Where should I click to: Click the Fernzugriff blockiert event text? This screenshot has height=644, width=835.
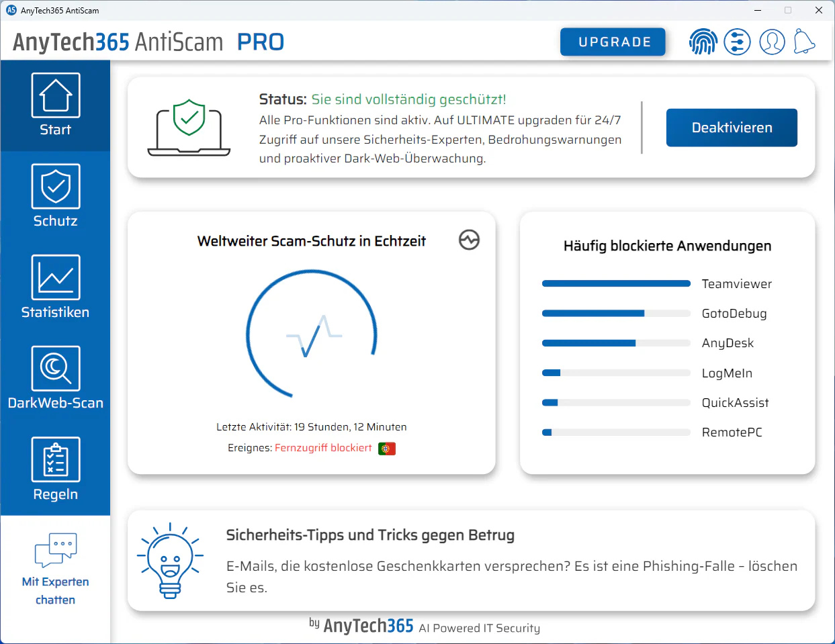[323, 448]
